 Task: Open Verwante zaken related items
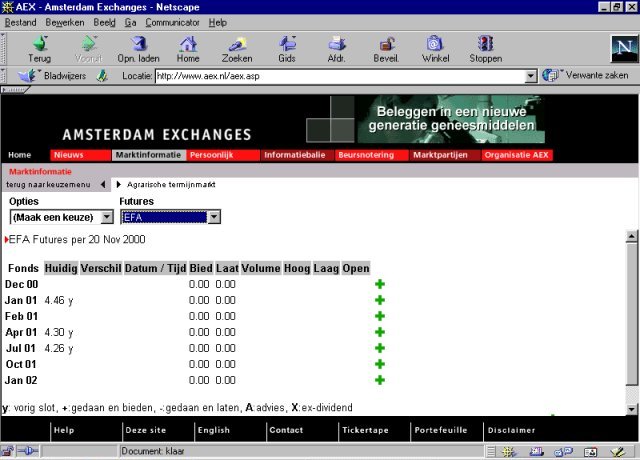585,75
